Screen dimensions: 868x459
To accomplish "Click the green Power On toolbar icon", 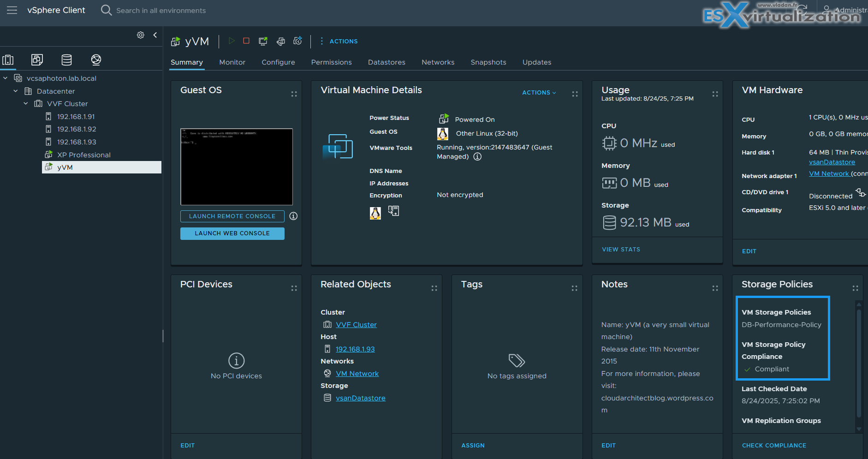I will 232,41.
